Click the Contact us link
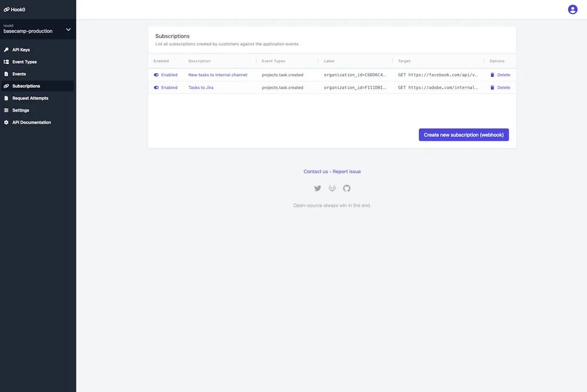 [x=316, y=171]
